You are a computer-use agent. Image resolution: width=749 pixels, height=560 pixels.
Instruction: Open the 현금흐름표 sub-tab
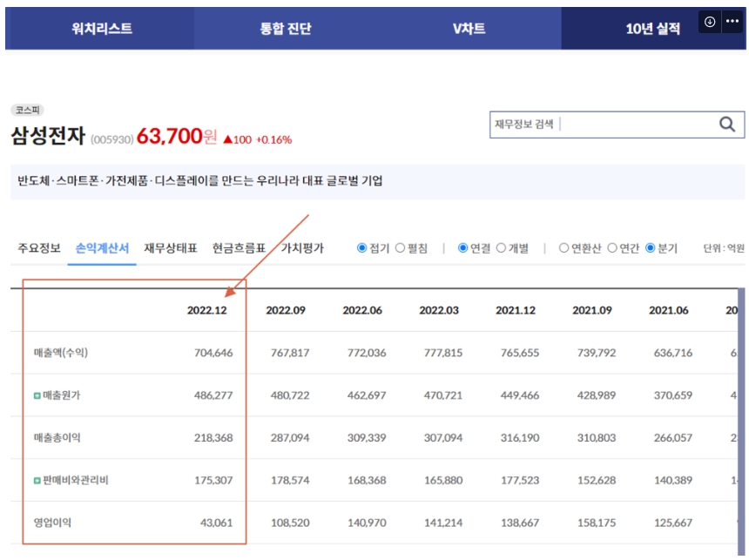click(x=239, y=248)
